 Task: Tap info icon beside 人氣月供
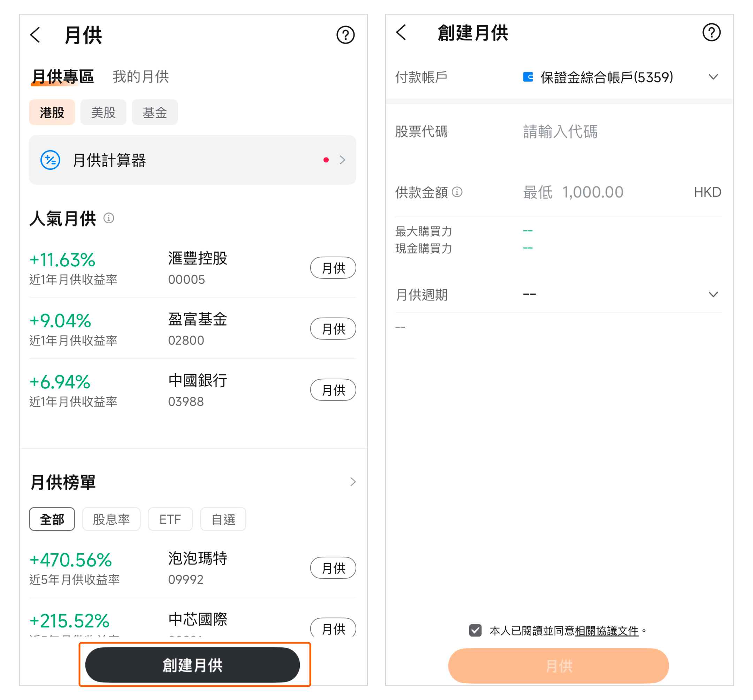(109, 218)
